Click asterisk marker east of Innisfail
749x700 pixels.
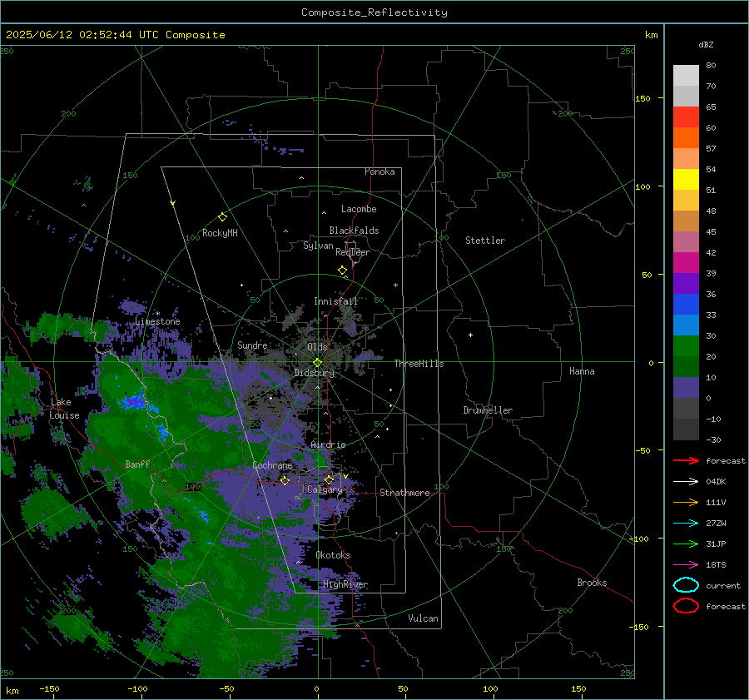395,285
